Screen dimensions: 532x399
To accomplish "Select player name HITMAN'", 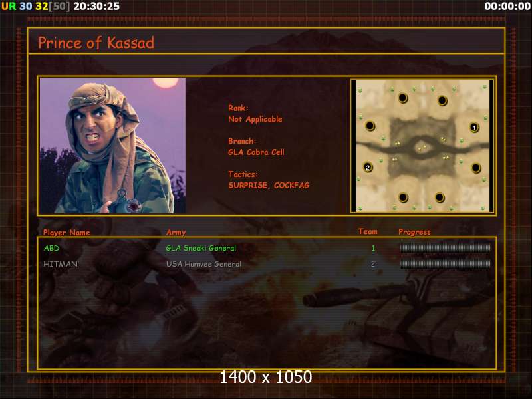I will (61, 264).
